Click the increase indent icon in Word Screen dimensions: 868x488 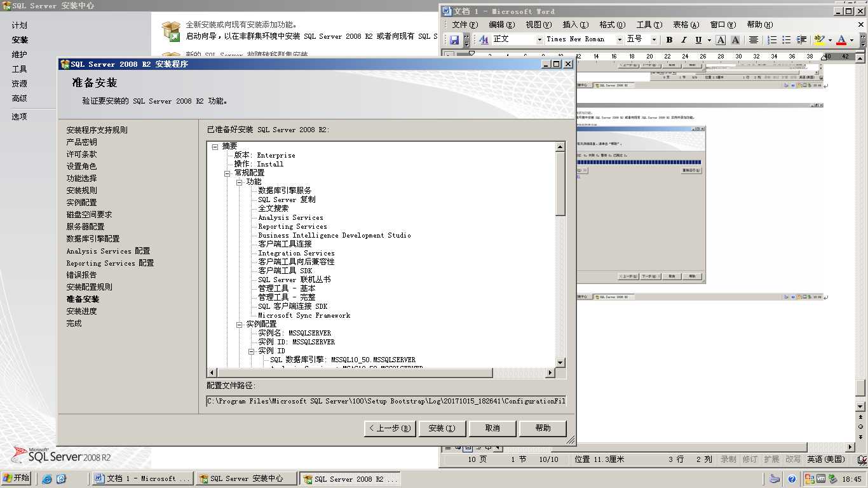pos(802,39)
